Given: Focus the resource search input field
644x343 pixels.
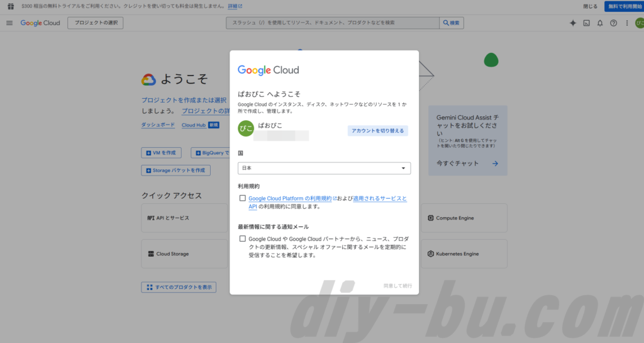Looking at the screenshot, I should coord(333,23).
